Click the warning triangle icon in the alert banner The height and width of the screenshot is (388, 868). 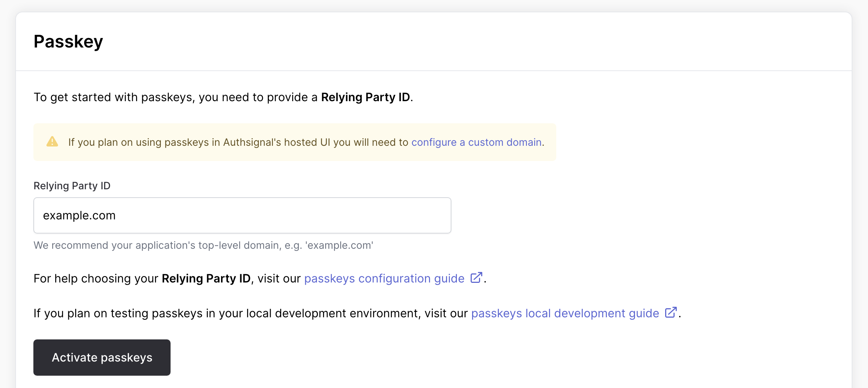point(52,142)
